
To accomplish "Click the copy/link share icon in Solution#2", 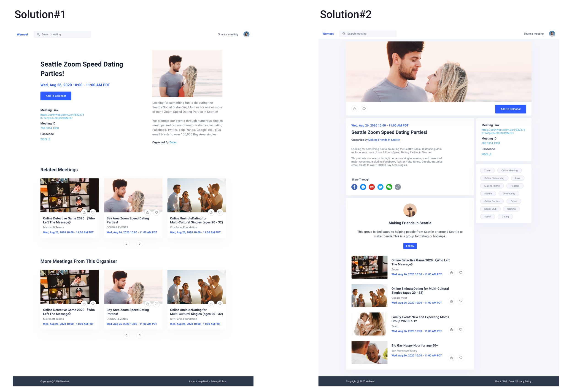I will click(x=398, y=187).
